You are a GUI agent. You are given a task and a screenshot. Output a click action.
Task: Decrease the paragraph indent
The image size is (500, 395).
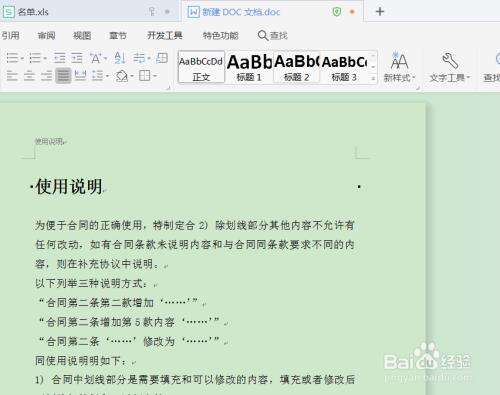[x=60, y=58]
